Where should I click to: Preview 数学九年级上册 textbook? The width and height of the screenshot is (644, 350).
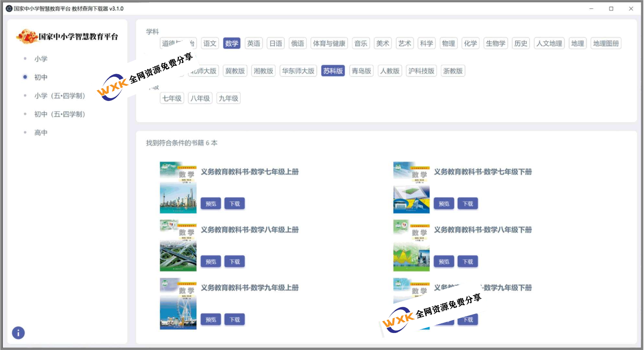click(x=211, y=320)
